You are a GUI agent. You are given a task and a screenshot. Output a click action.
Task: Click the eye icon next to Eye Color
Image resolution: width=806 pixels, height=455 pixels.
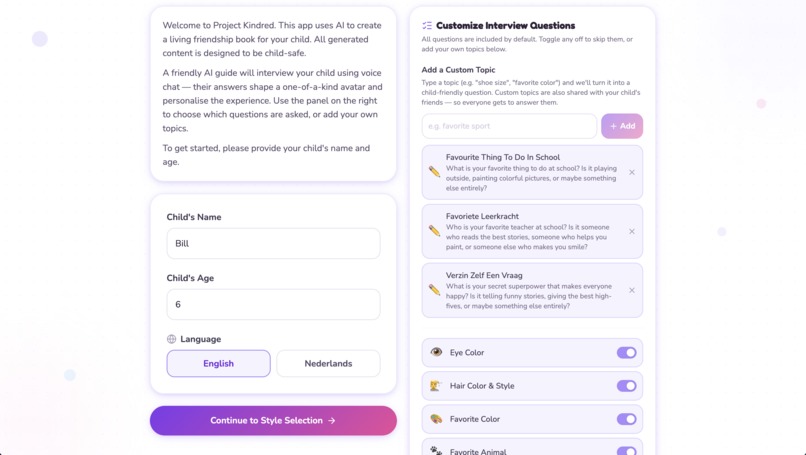pyautogui.click(x=436, y=352)
